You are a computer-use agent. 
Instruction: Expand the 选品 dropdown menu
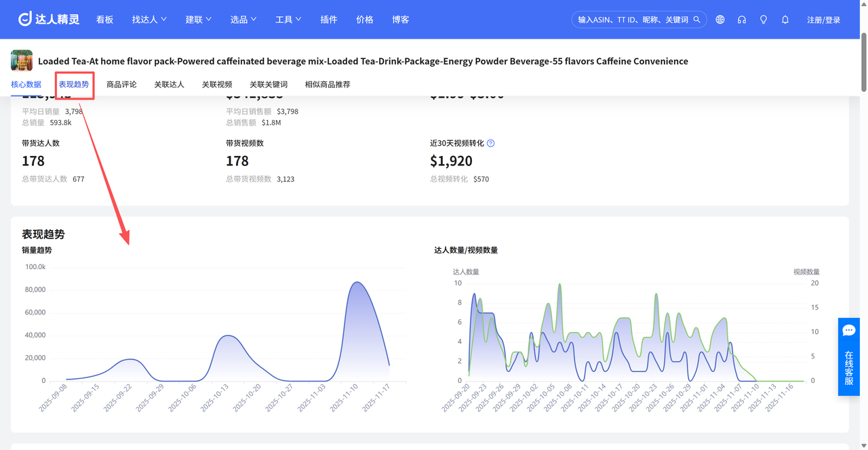click(243, 20)
